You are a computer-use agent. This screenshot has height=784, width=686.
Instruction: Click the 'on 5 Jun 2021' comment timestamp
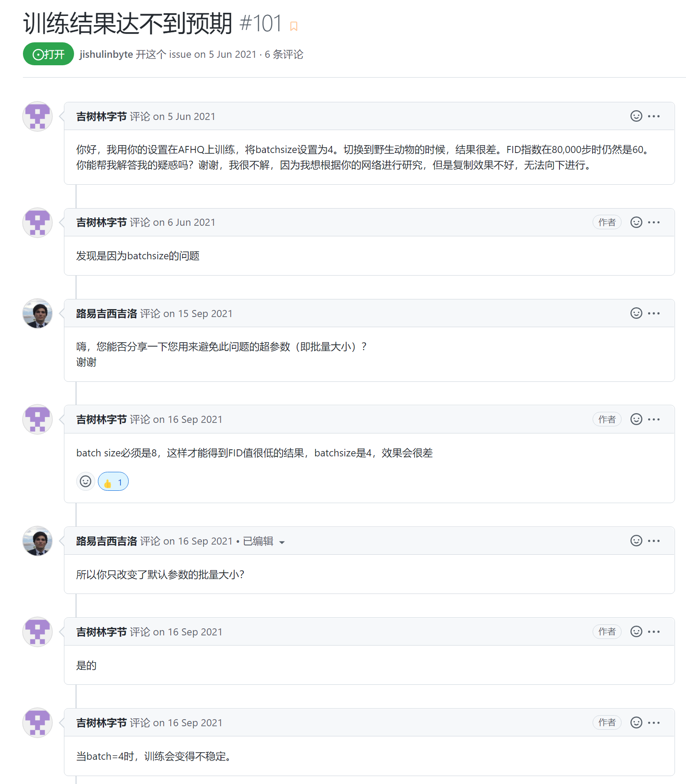click(x=184, y=116)
